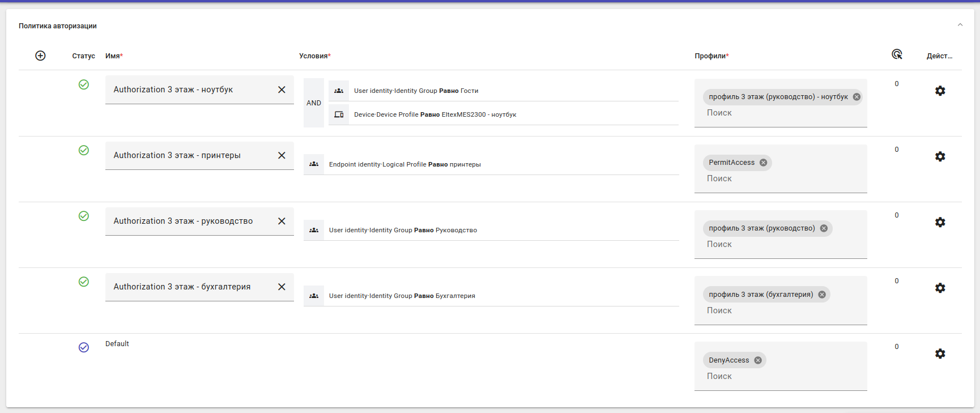Click the Device Profile condition icon

pyautogui.click(x=339, y=114)
